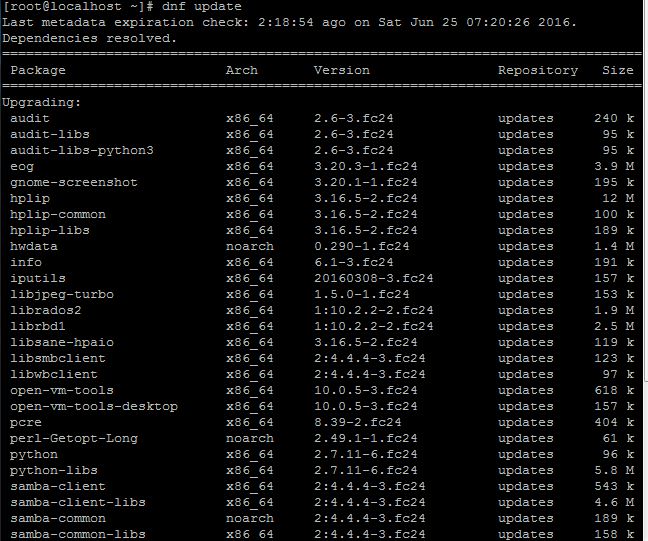Screen dimensions: 648x541
Task: Click version '2.49.1-1.fc24' for perl-Getopt-Long
Action: click(366, 439)
